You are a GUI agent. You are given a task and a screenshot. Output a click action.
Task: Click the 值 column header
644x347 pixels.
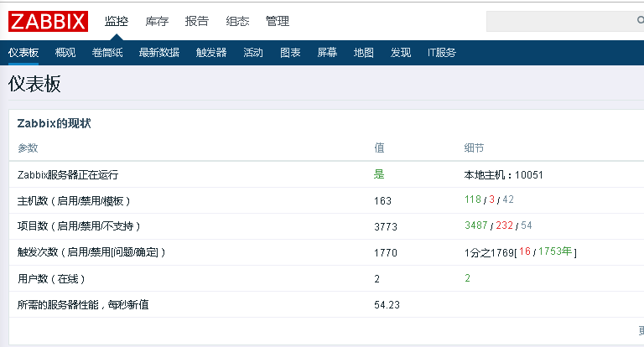coord(379,148)
